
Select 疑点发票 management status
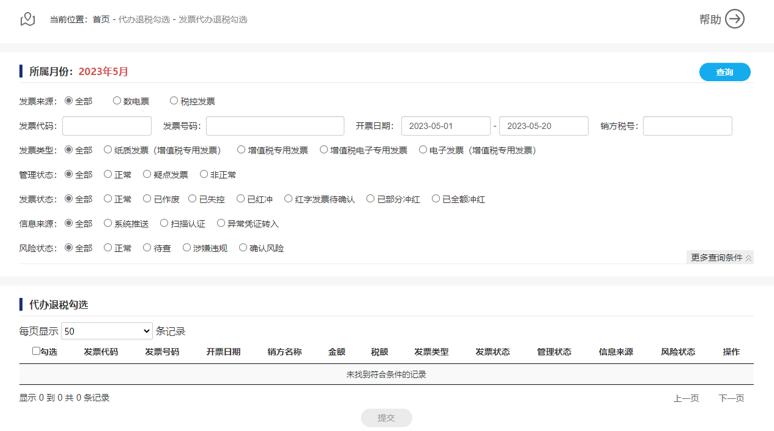tap(147, 174)
